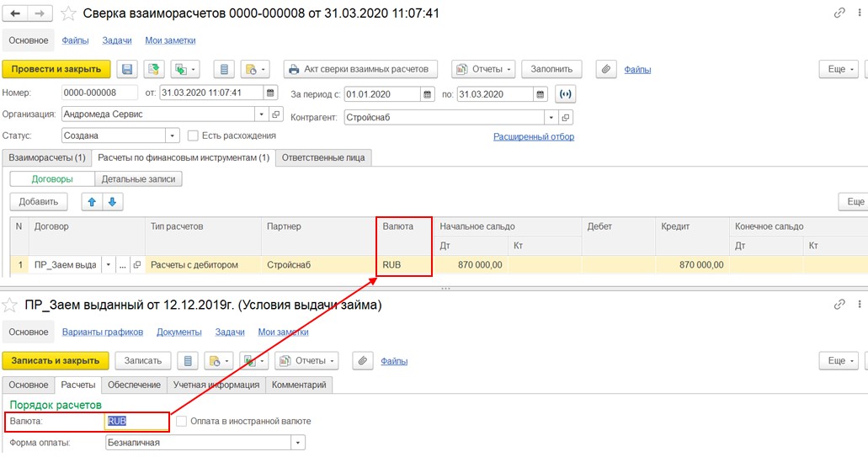Open calendar picker for document date
The image size is (868, 457).
(270, 93)
